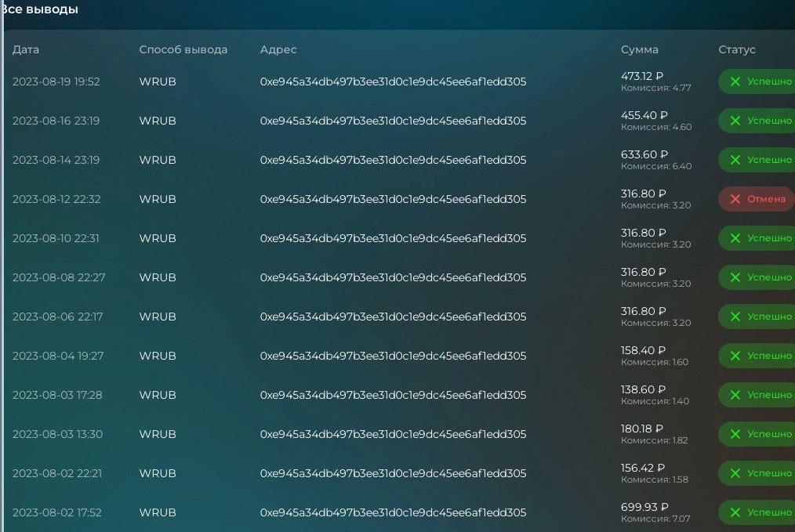The height and width of the screenshot is (532, 795).
Task: Click date 2023-08-08 22:27
Action: 59,277
